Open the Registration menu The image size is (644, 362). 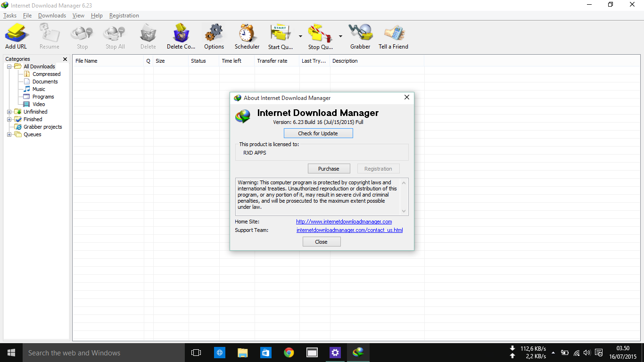coord(124,16)
